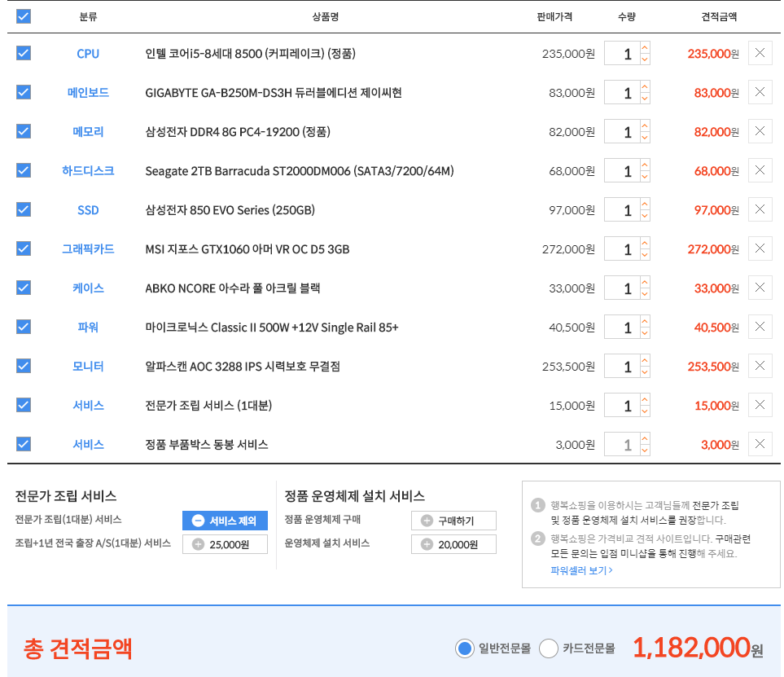The width and height of the screenshot is (784, 677).
Task: Click the minus icon on 서비스 제외 button
Action: point(198,521)
